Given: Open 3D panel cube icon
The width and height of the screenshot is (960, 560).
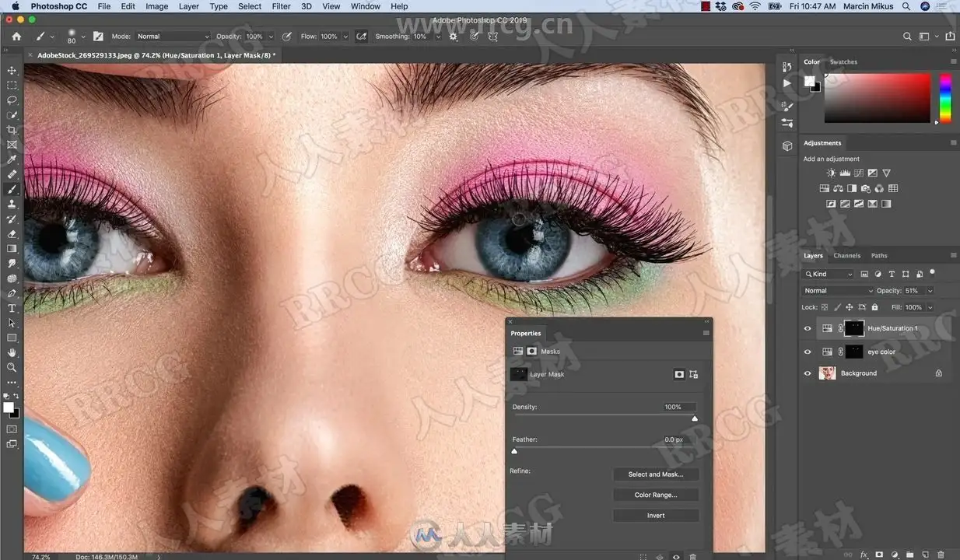Looking at the screenshot, I should [787, 145].
